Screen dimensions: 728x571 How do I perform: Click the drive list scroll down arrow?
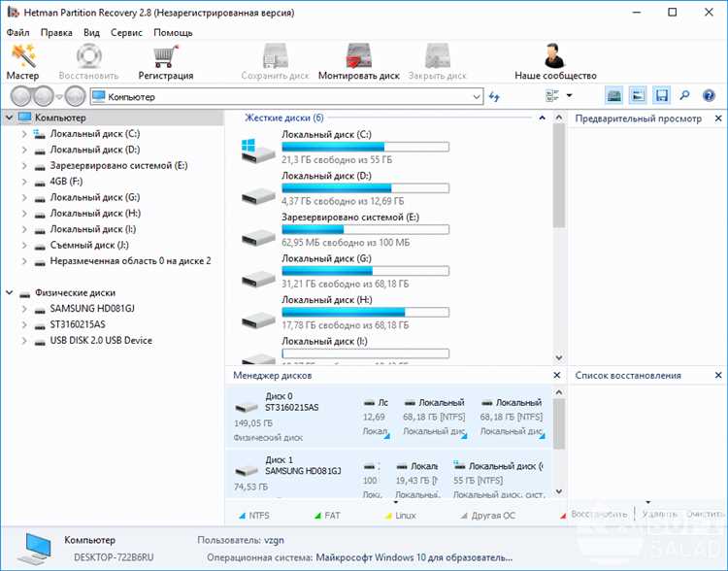pyautogui.click(x=559, y=357)
